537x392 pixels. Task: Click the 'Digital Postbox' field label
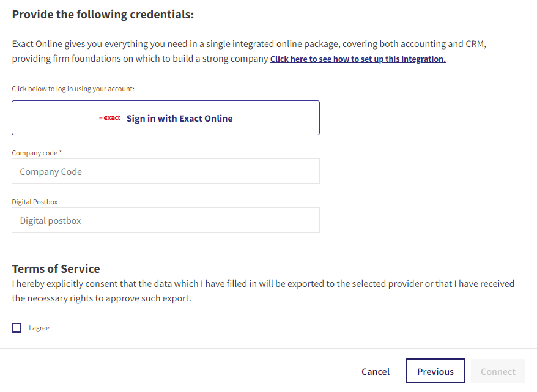coord(35,202)
